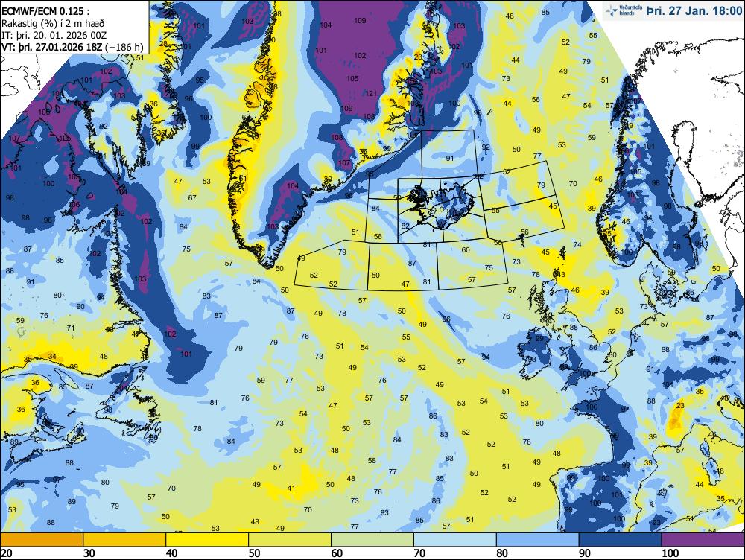Select the "IT: þri. 20. 01. 2026 00Z" line
Screen dimensions: 745x560
tap(54, 35)
